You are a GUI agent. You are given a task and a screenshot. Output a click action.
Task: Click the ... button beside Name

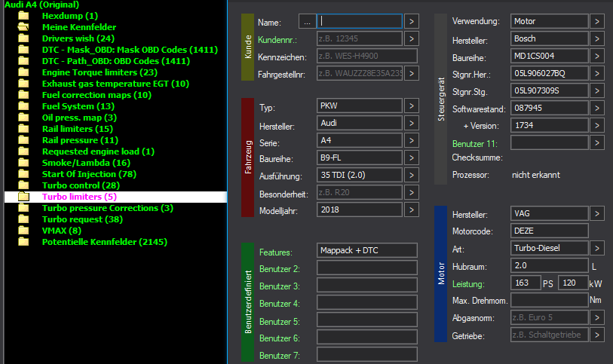(x=308, y=21)
